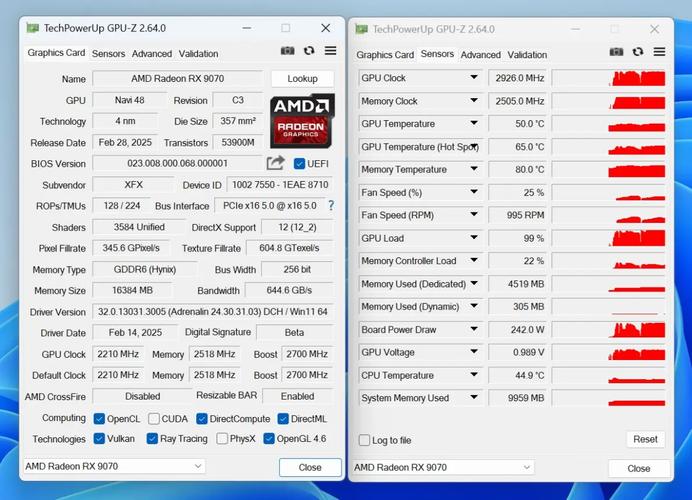Click the camera icon in the Sensors window

point(617,52)
